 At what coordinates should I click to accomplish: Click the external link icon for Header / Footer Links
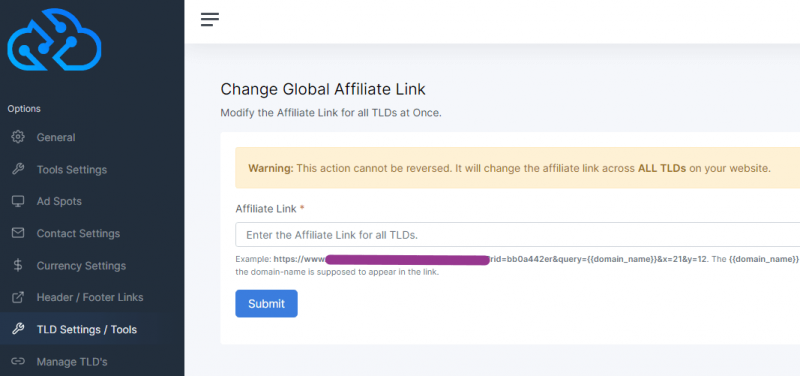pyautogui.click(x=18, y=297)
